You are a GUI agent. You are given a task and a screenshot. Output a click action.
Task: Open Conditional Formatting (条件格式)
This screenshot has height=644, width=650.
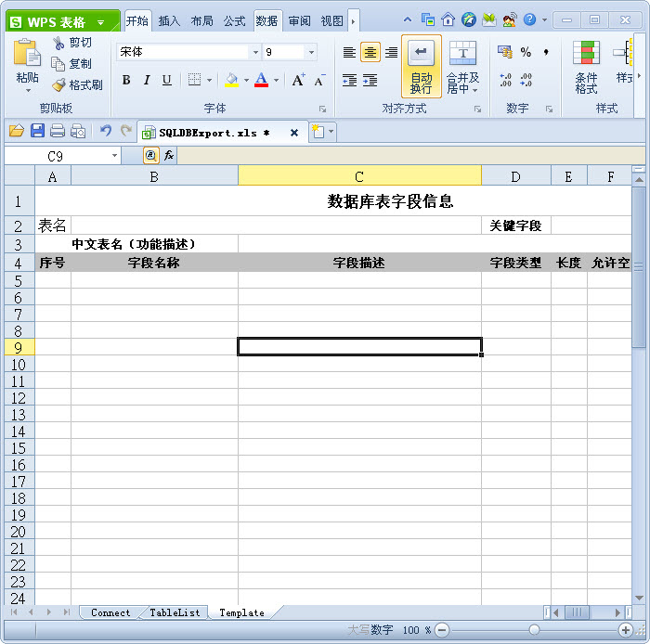[x=586, y=67]
